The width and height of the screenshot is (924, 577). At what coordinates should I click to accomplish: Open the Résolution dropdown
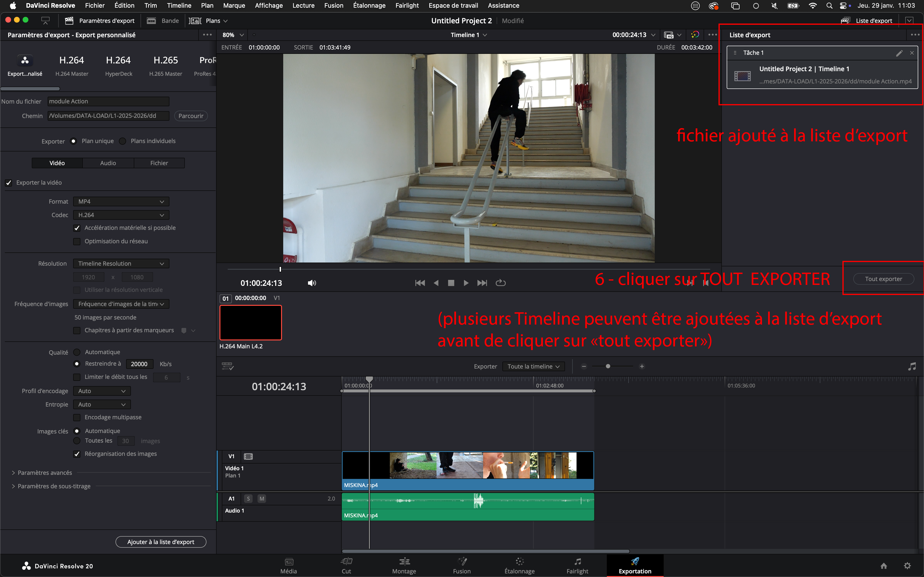(121, 263)
